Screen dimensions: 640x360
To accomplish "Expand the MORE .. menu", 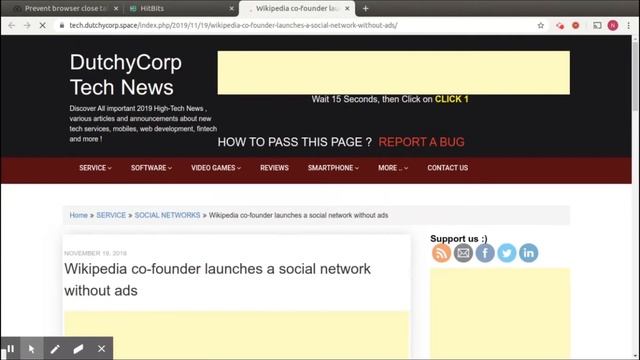I will (393, 168).
